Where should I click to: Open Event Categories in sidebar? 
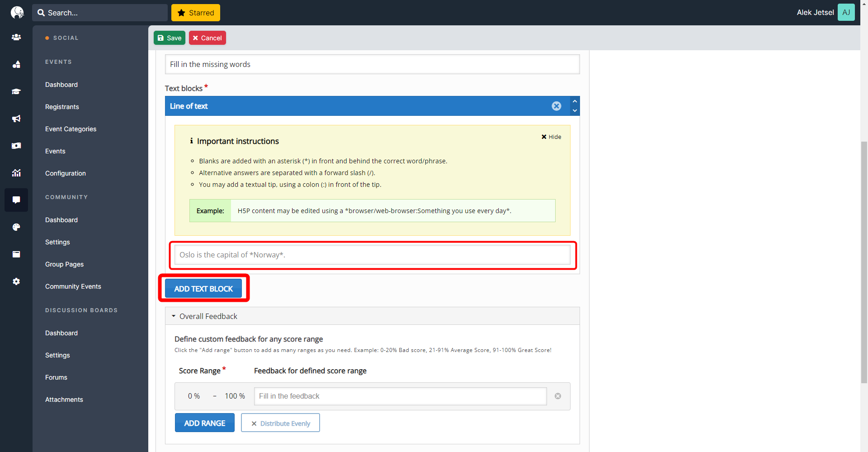coord(71,129)
